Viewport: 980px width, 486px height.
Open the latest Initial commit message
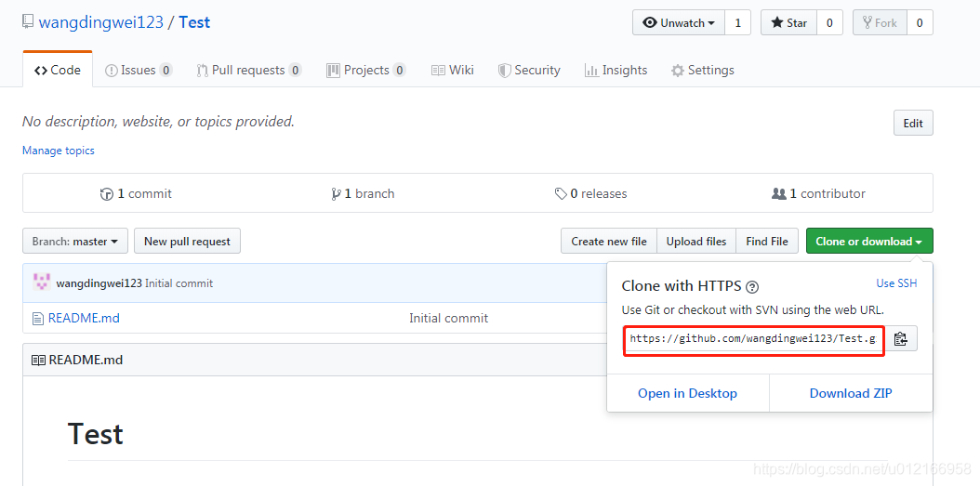click(179, 283)
